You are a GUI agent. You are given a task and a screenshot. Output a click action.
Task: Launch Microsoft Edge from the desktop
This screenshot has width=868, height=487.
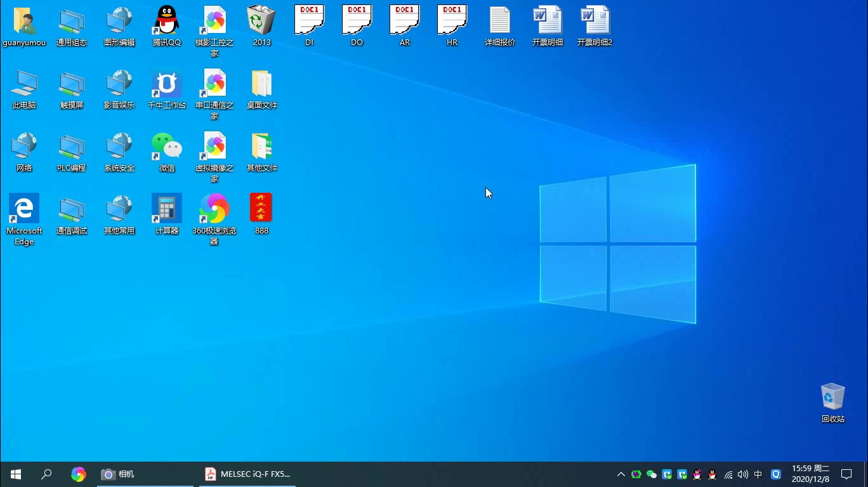[24, 219]
